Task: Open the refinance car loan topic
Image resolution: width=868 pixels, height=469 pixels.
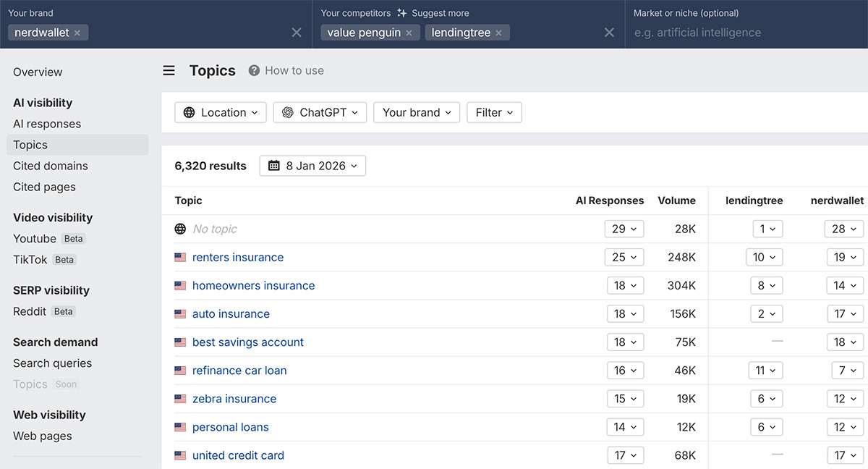Action: [x=239, y=370]
